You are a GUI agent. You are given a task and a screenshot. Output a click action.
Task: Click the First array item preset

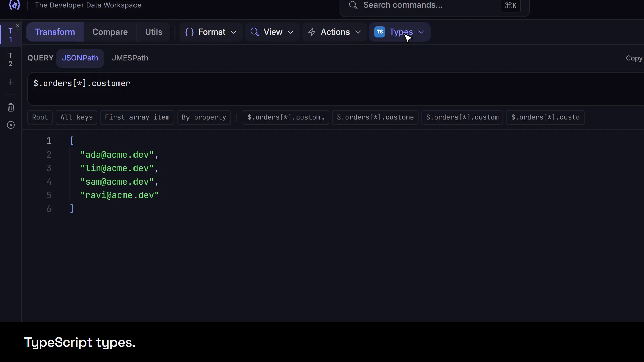(137, 117)
